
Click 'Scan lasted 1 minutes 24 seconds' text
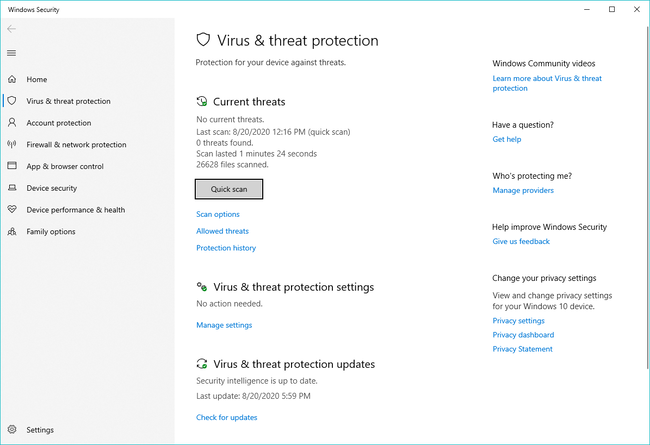click(x=257, y=153)
